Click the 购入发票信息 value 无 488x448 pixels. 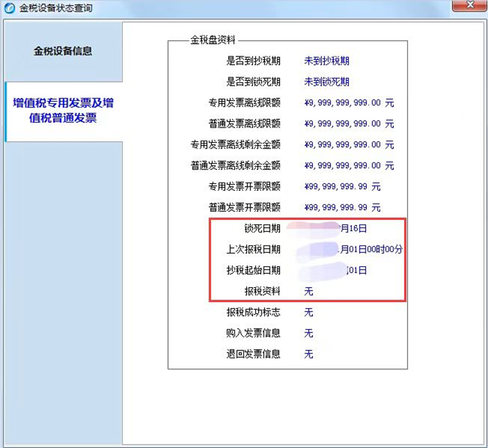[308, 333]
